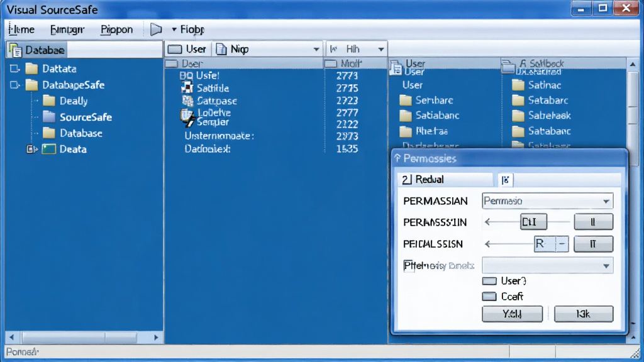Switch to the Redual tab

pyautogui.click(x=445, y=179)
